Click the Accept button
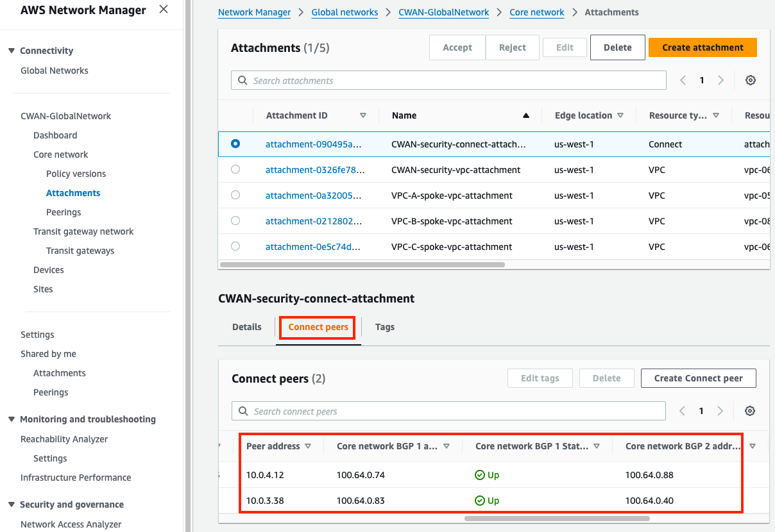This screenshot has height=532, width=775. pyautogui.click(x=457, y=47)
